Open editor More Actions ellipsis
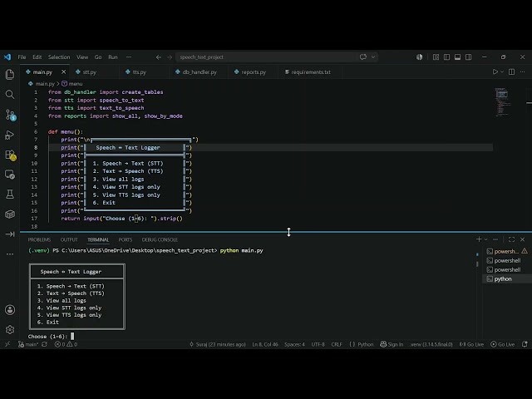 523,72
